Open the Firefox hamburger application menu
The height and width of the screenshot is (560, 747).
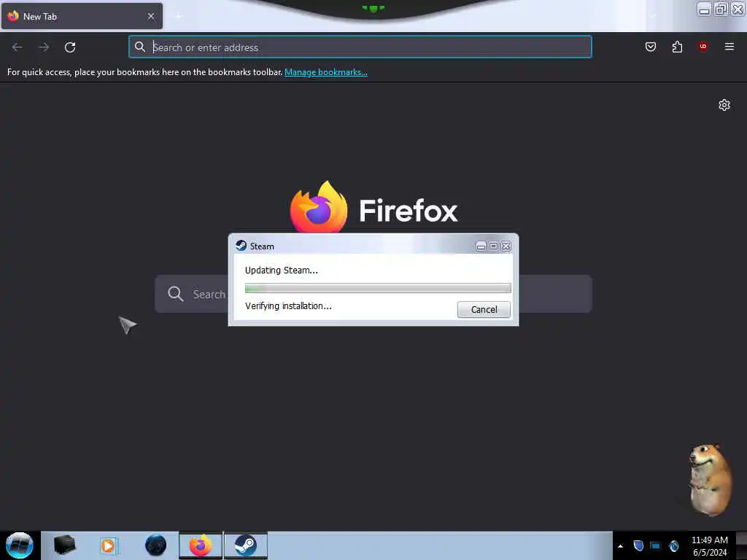tap(729, 47)
